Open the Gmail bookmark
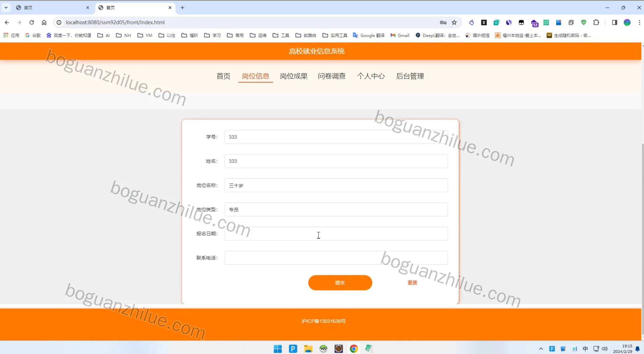 pyautogui.click(x=400, y=35)
